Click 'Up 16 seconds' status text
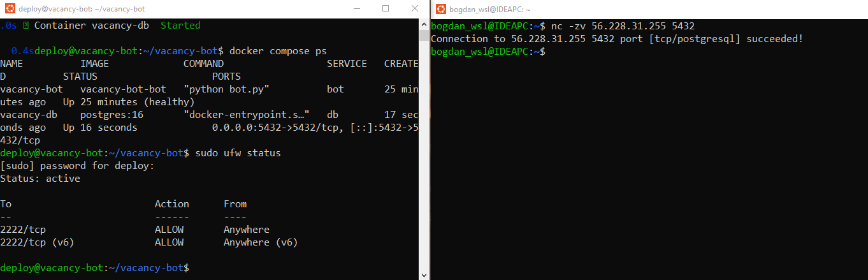This screenshot has height=280, width=868. [x=100, y=128]
